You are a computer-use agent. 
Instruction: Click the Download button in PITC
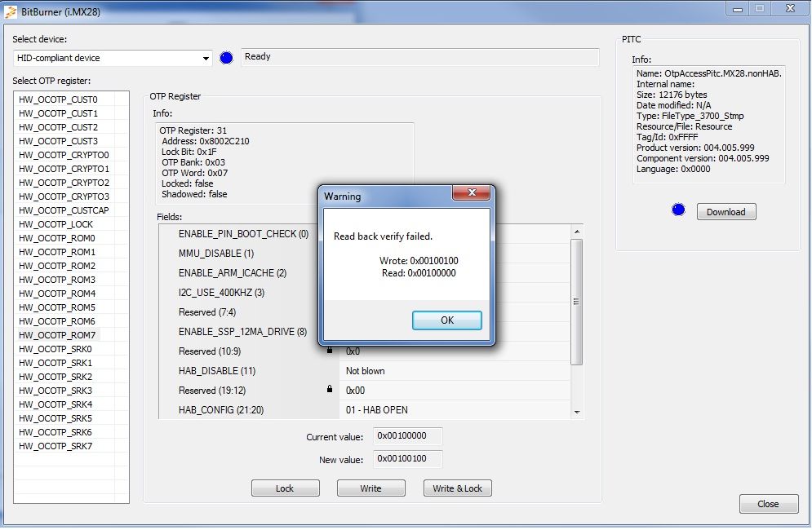726,212
